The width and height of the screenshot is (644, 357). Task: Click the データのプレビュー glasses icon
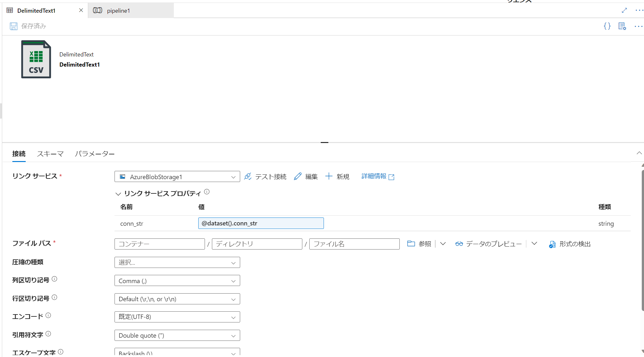(459, 244)
